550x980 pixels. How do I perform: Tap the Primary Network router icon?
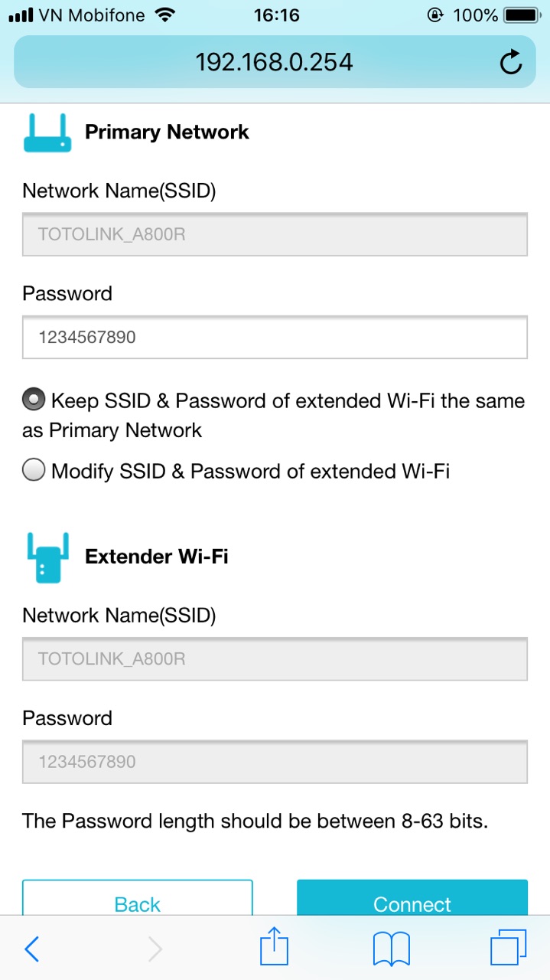pos(47,132)
